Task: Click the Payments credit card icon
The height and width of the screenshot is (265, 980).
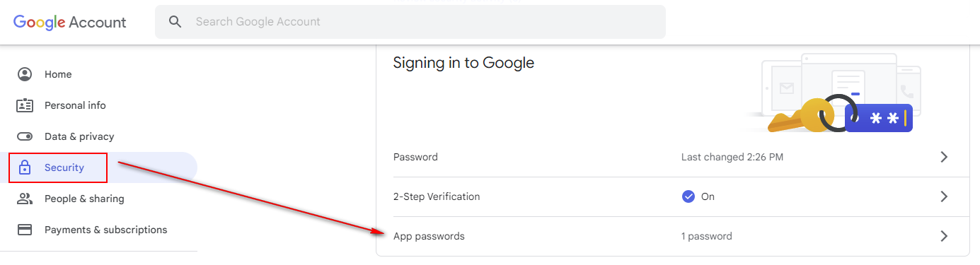Action: [x=25, y=230]
